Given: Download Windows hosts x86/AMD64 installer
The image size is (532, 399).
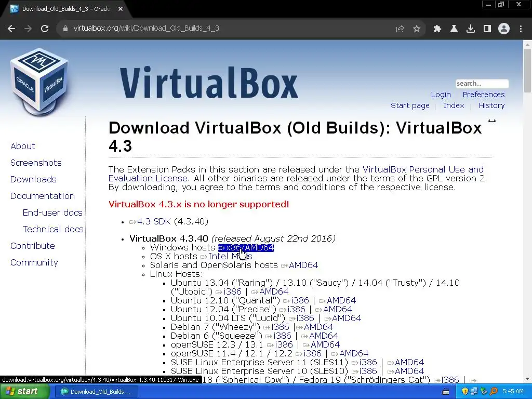Looking at the screenshot, I should pyautogui.click(x=246, y=248).
